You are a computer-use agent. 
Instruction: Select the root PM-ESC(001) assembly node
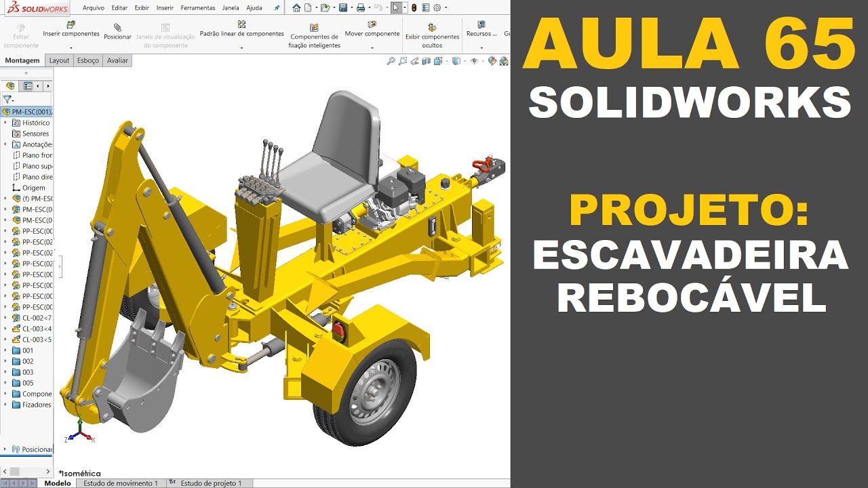click(27, 112)
